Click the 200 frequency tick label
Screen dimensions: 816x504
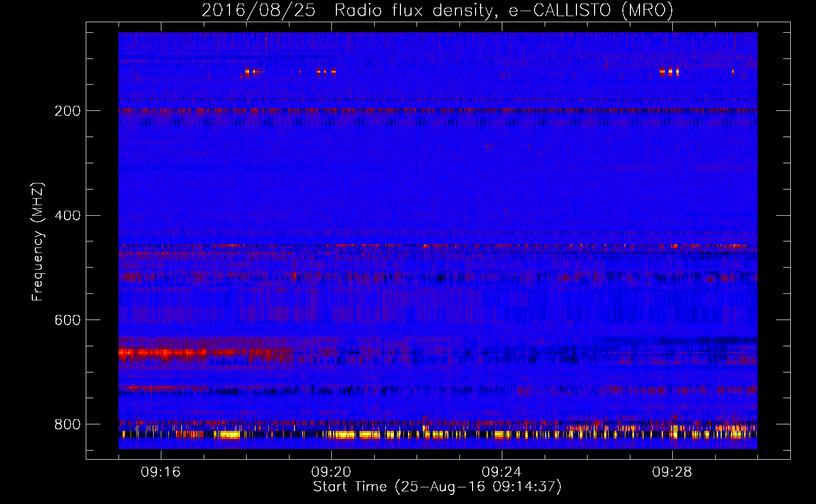pyautogui.click(x=68, y=111)
